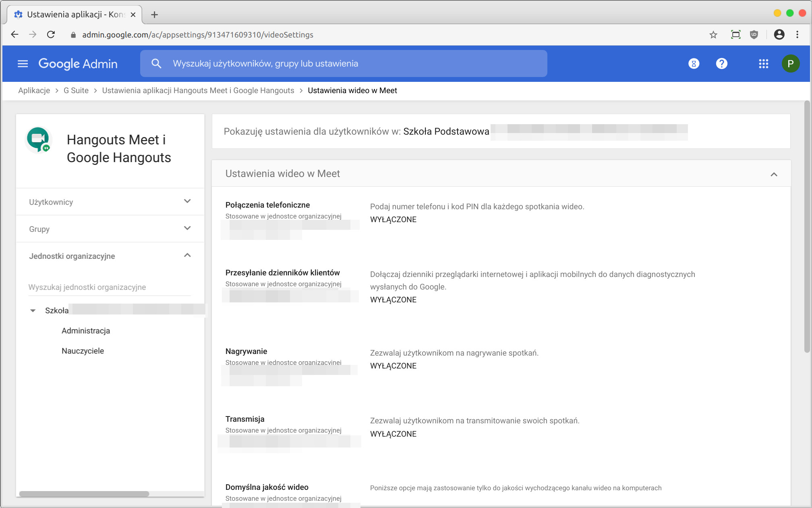812x508 pixels.
Task: Click the Ustawienia wideo w Meet breadcrumb
Action: (x=352, y=91)
